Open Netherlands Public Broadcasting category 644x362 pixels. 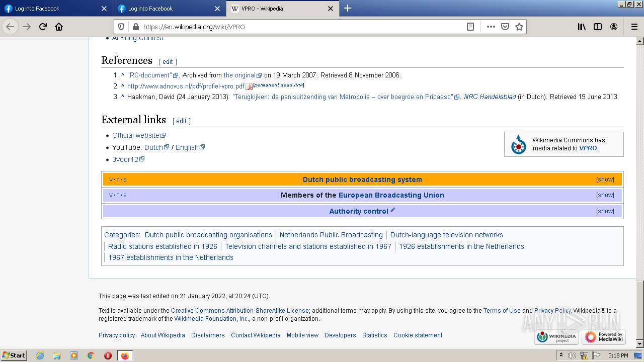tap(331, 235)
